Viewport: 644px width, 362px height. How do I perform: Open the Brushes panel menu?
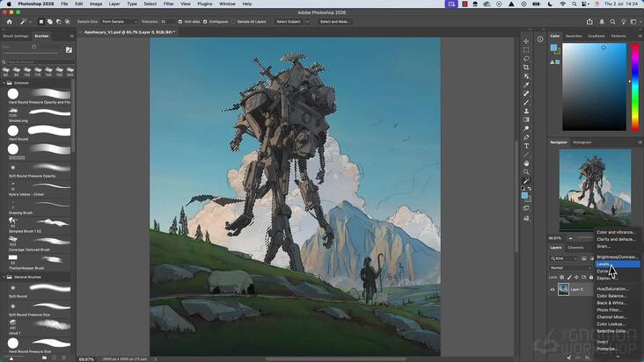tap(72, 36)
